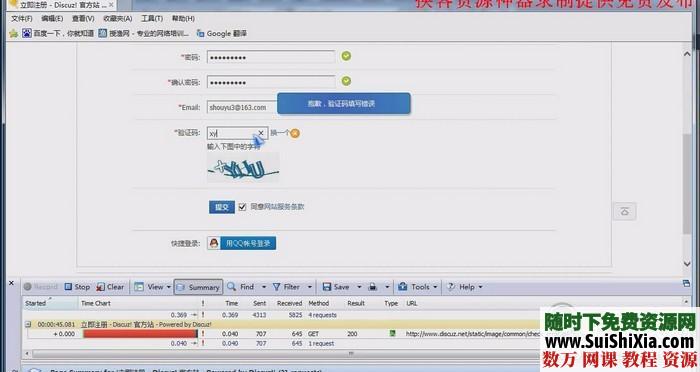Screen dimensions: 700x372
Task: Toggle the Summary panel button
Action: click(198, 287)
